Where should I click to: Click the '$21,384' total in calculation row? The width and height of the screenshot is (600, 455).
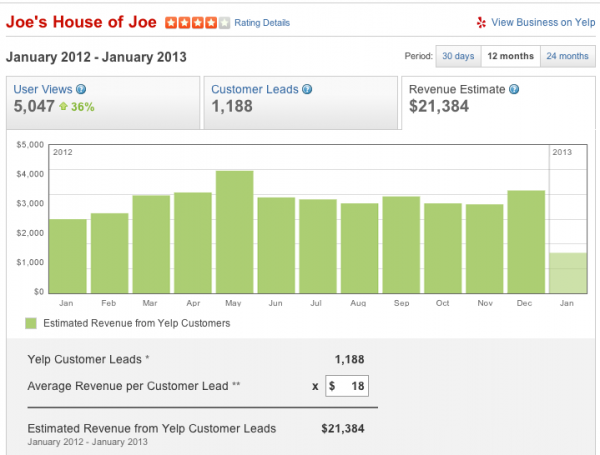343,429
